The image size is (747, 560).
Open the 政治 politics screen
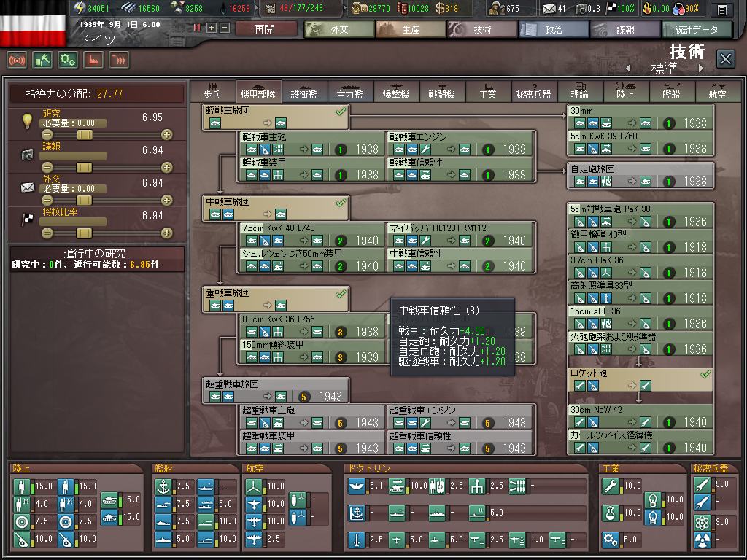click(x=554, y=29)
